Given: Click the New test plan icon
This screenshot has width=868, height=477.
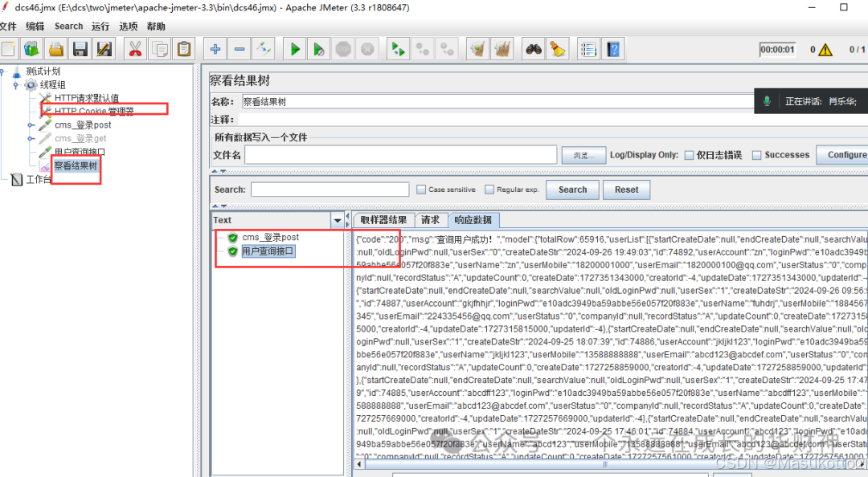Looking at the screenshot, I should point(8,49).
